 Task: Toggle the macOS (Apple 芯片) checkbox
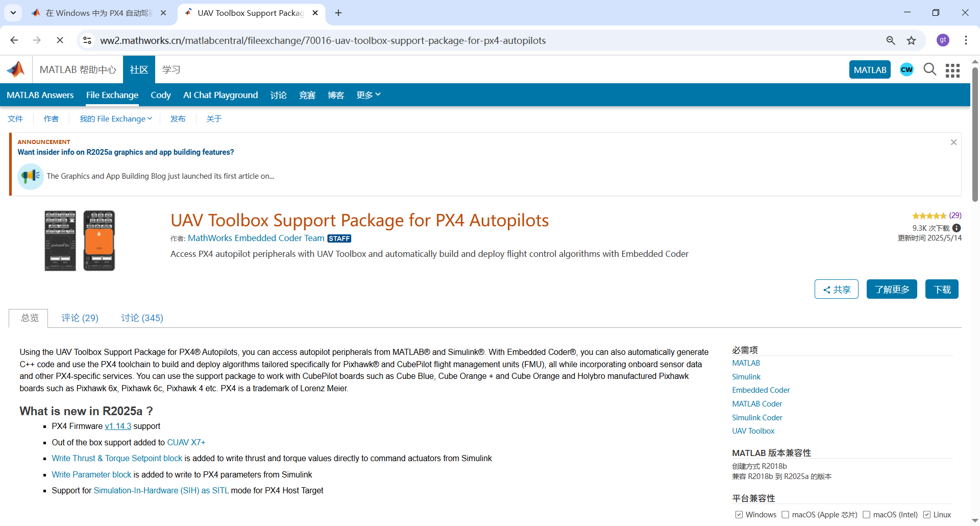(x=785, y=515)
